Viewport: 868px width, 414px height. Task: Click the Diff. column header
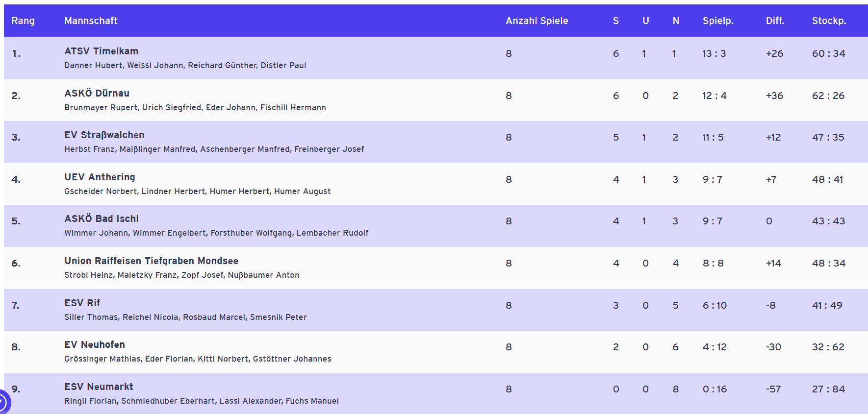tap(775, 21)
